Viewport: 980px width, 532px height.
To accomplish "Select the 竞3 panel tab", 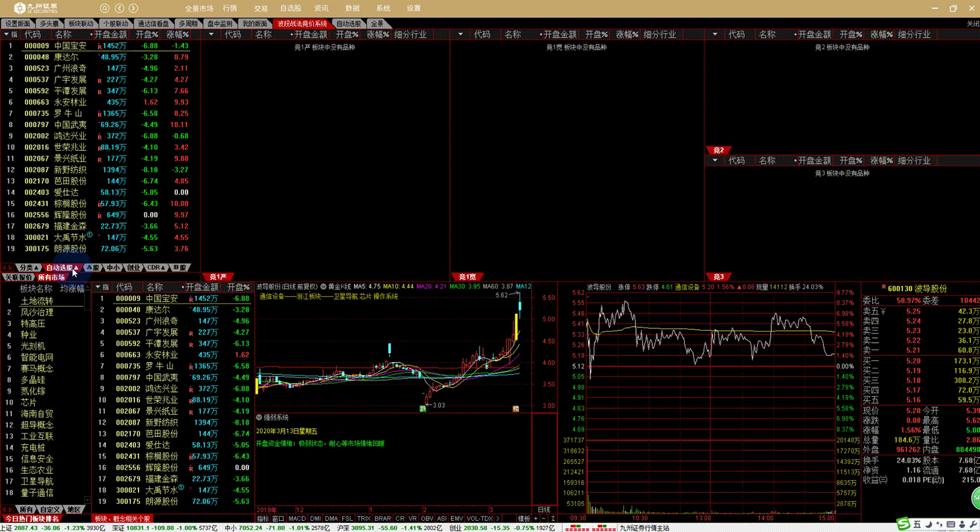I will [719, 277].
